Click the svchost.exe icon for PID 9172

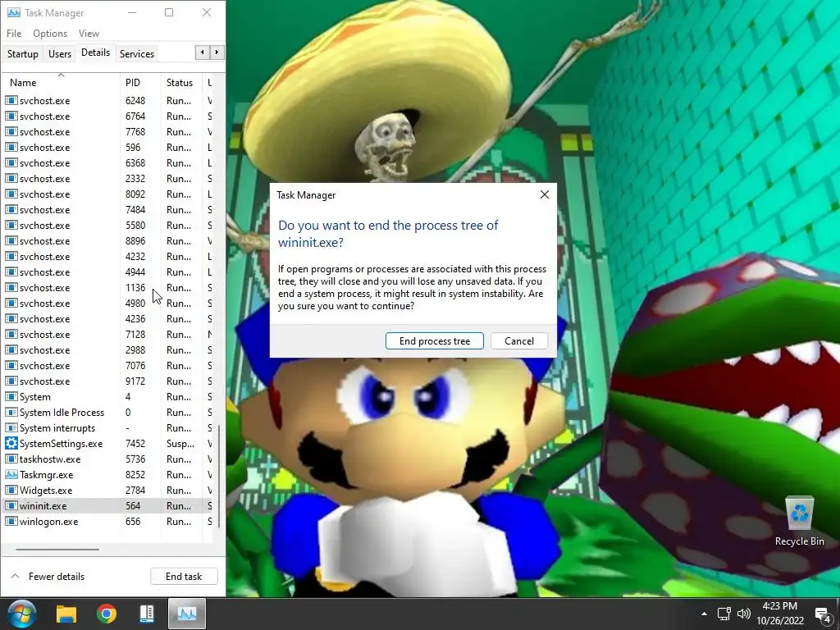point(11,381)
